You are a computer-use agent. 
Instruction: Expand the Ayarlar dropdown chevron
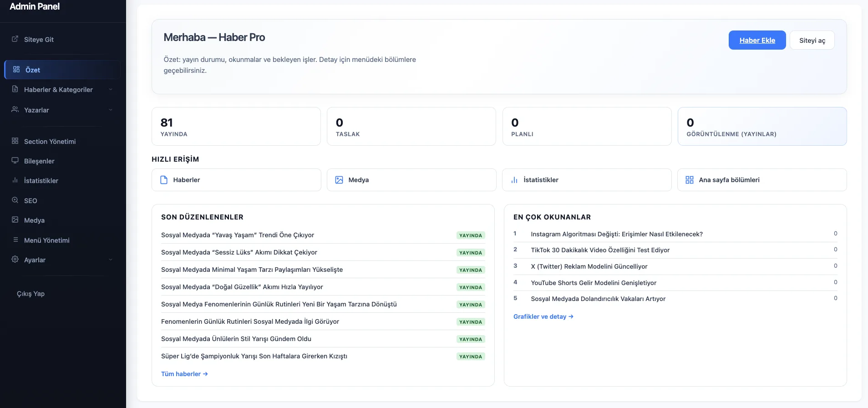pyautogui.click(x=111, y=260)
